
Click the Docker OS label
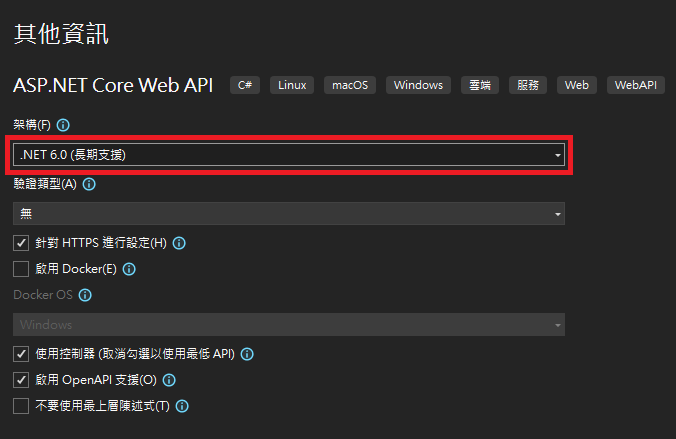[43, 295]
